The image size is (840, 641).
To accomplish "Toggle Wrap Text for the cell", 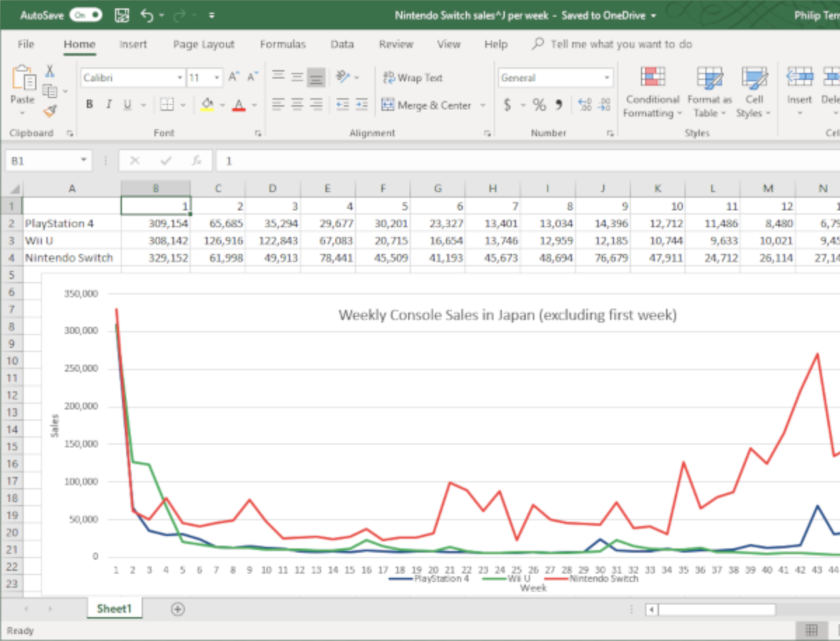I will 412,78.
